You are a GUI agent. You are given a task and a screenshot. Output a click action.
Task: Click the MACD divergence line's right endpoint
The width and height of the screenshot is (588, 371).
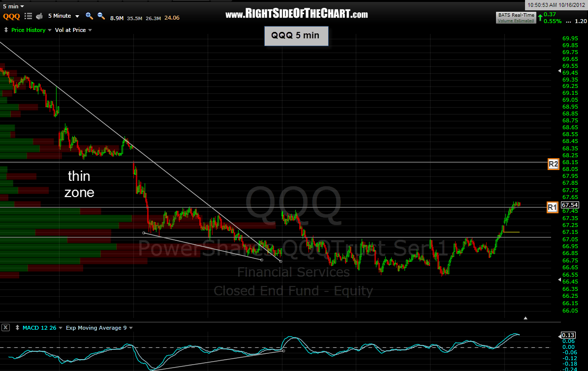(x=283, y=351)
